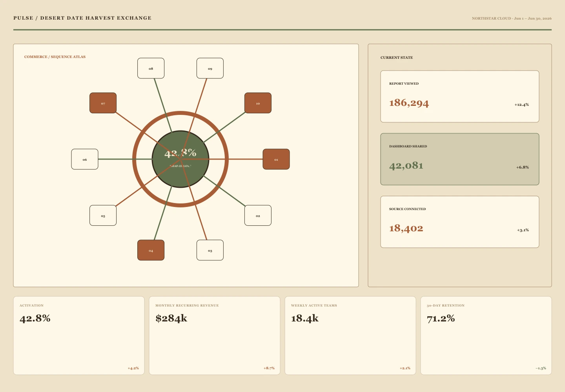Click the highlighted node 07
This screenshot has height=392, width=565.
point(103,103)
